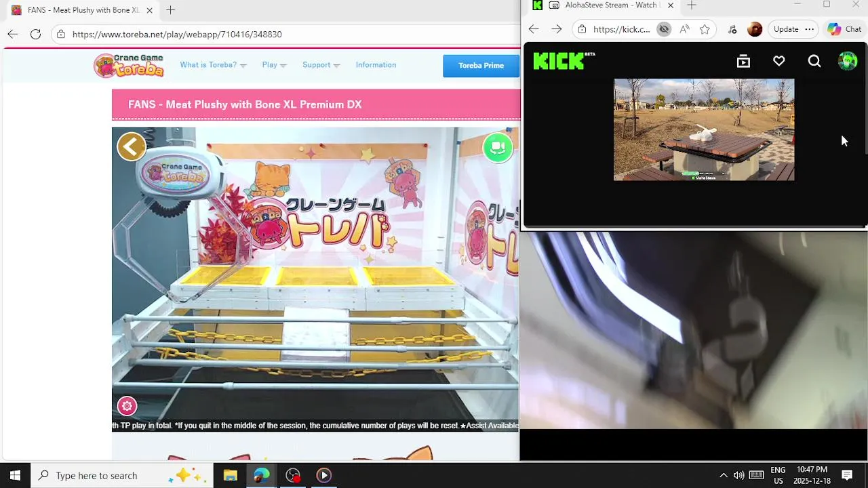Click the Kick stream video player
Image resolution: width=868 pixels, height=488 pixels.
click(704, 129)
